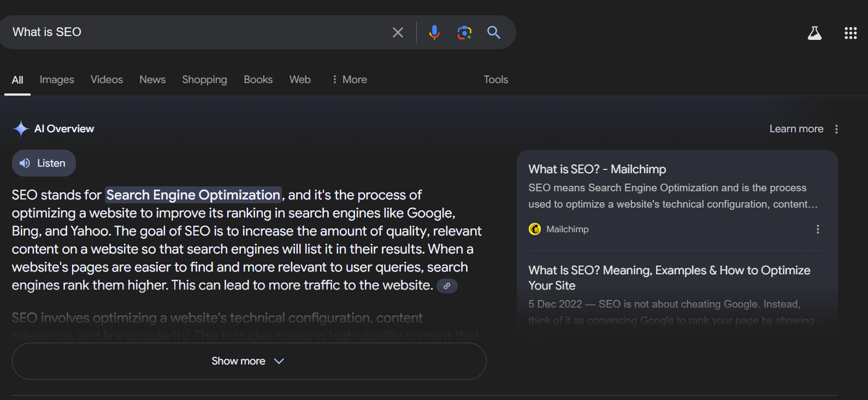This screenshot has width=868, height=400.
Task: Open Google Lens image search icon
Action: 464,33
